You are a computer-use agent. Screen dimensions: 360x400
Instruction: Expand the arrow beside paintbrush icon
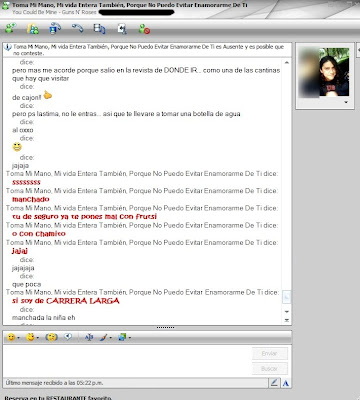(x=111, y=338)
